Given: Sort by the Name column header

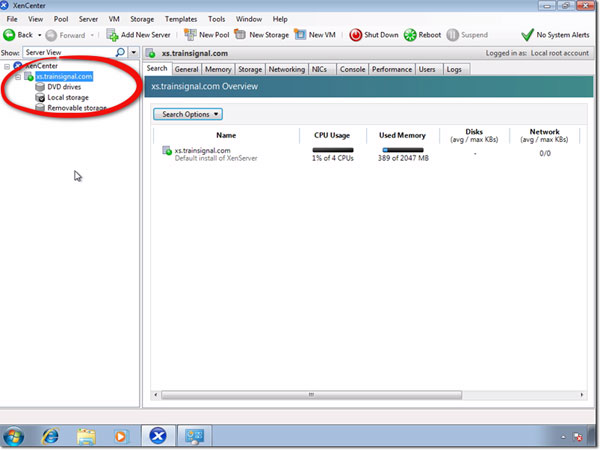Looking at the screenshot, I should point(226,135).
